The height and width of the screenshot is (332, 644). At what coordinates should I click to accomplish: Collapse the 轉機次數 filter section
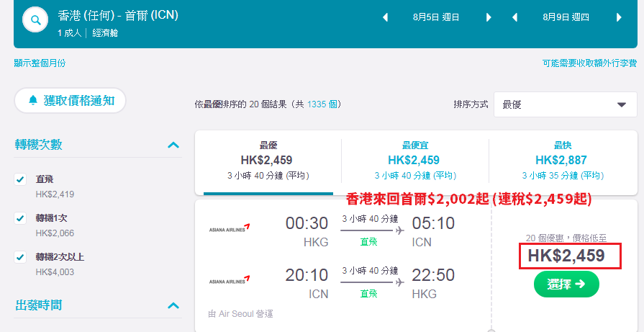(x=173, y=145)
